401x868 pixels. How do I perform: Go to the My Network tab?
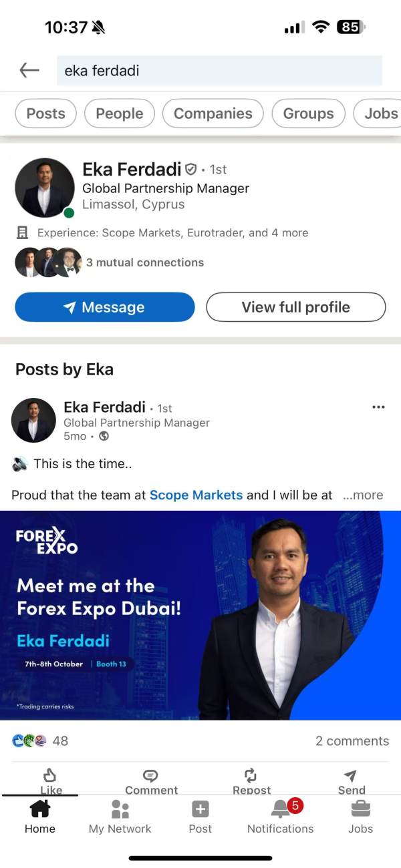tap(120, 816)
